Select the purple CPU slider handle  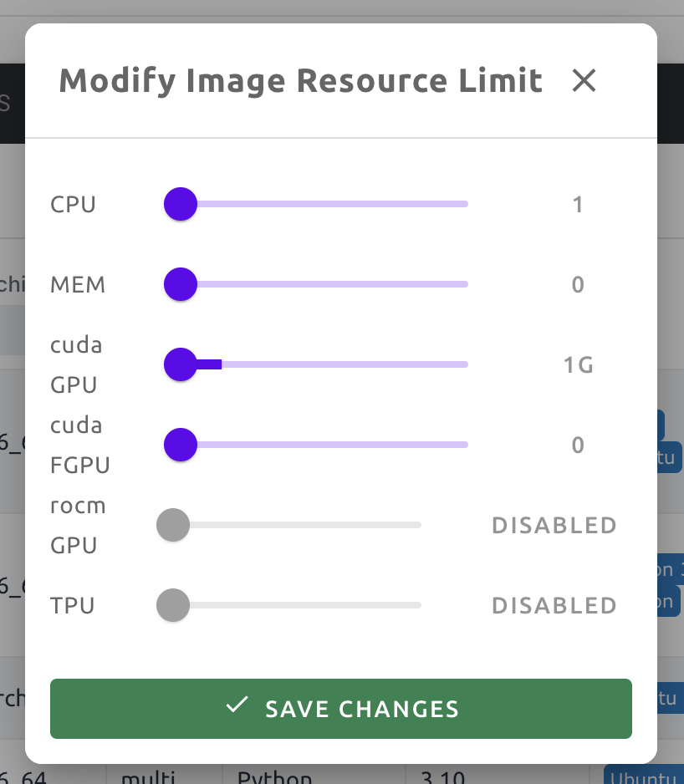180,203
